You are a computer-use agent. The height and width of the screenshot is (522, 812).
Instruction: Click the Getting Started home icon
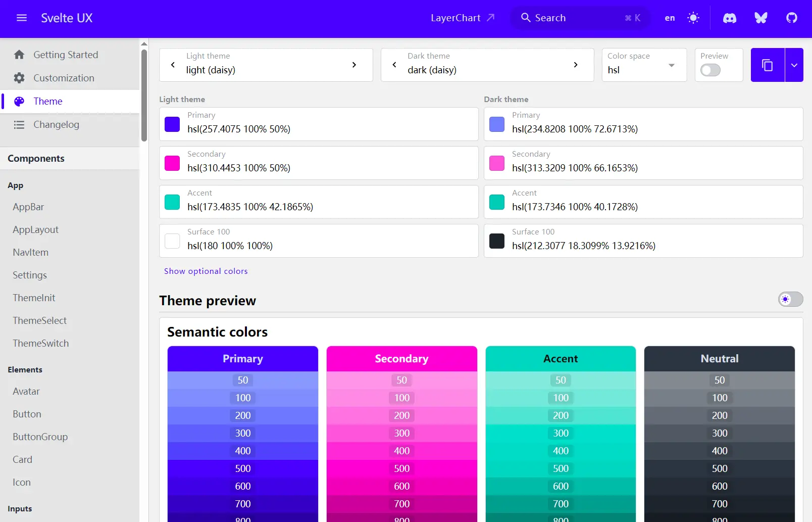pos(19,55)
